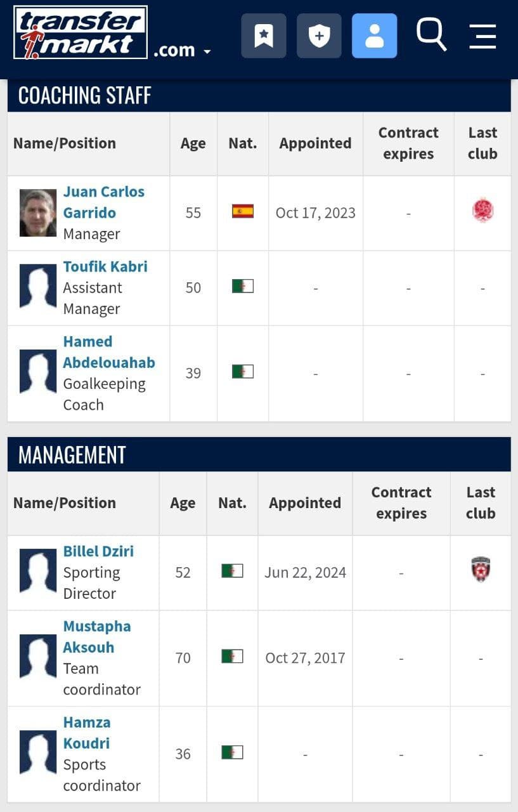Click the Transfermarkt logo
This screenshot has height=812, width=518.
pyautogui.click(x=81, y=32)
